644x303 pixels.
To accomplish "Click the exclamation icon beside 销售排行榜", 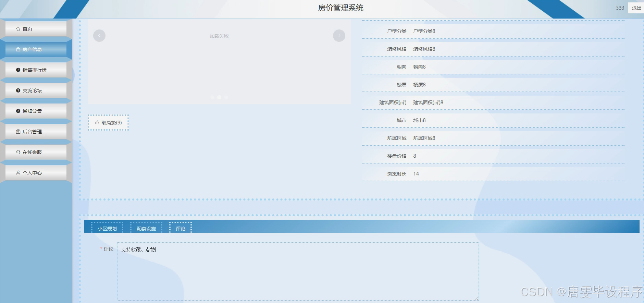I will tap(18, 70).
